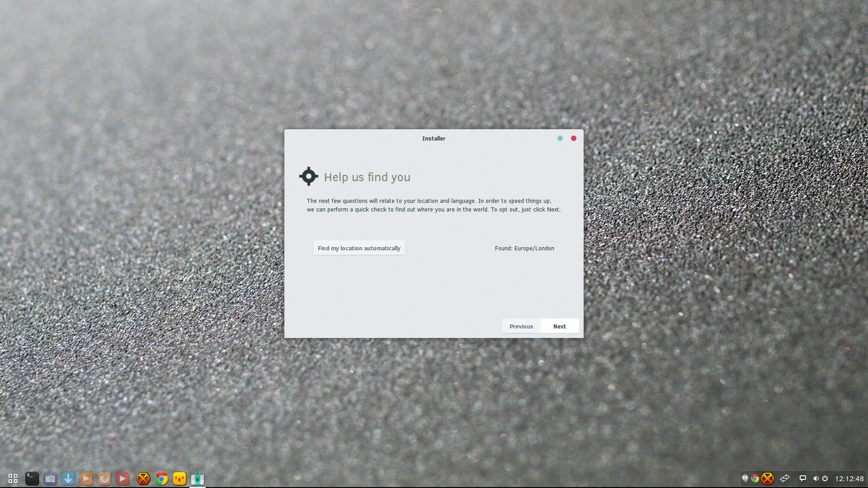Minimize the Installer using the green dot

point(560,138)
